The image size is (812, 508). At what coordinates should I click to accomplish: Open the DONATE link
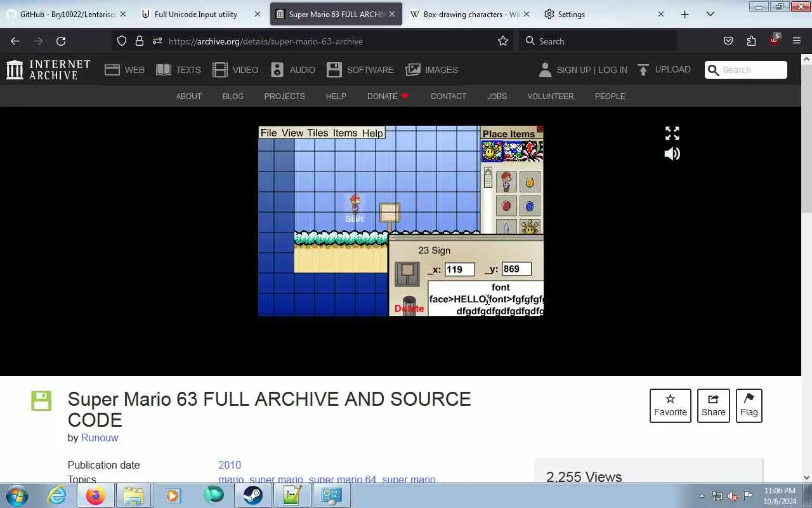point(388,97)
